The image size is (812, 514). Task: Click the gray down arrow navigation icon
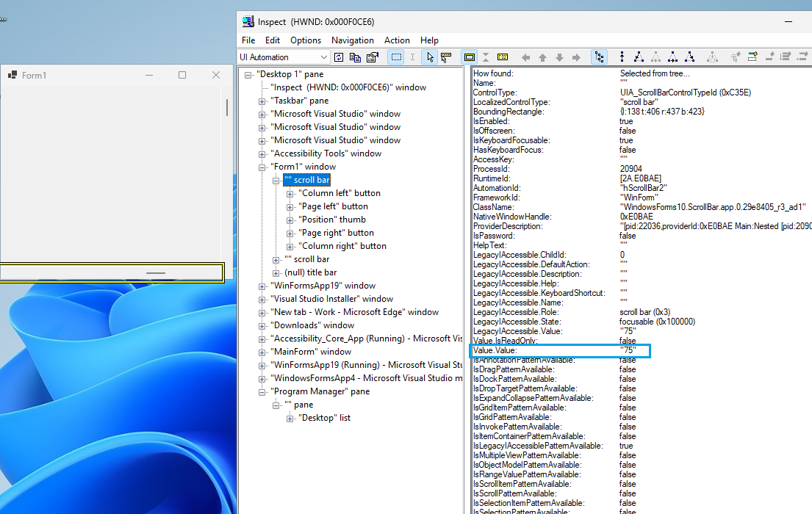click(559, 57)
